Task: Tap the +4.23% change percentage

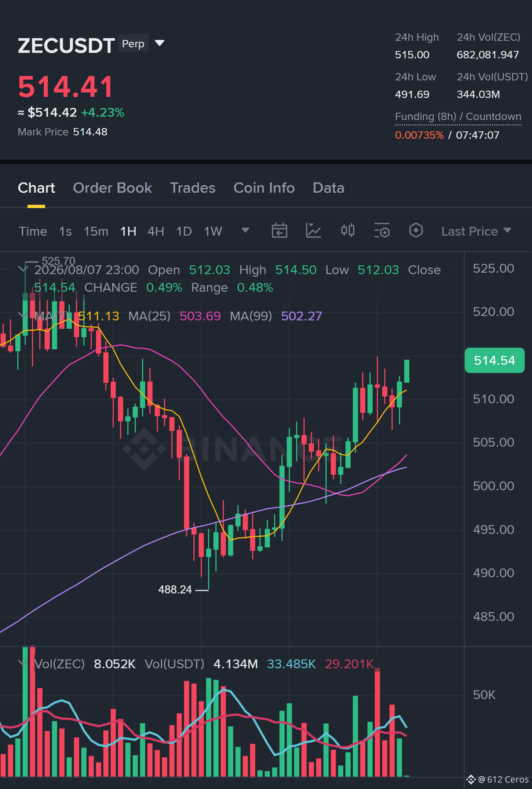Action: tap(103, 112)
